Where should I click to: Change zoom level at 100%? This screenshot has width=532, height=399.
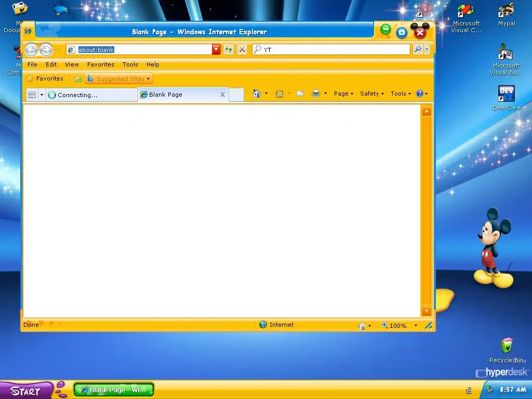394,326
